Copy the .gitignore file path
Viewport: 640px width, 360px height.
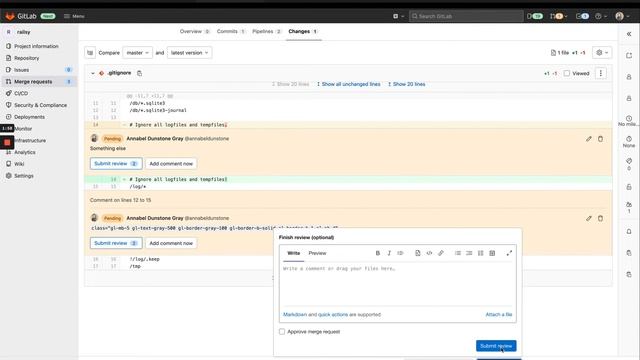(139, 73)
